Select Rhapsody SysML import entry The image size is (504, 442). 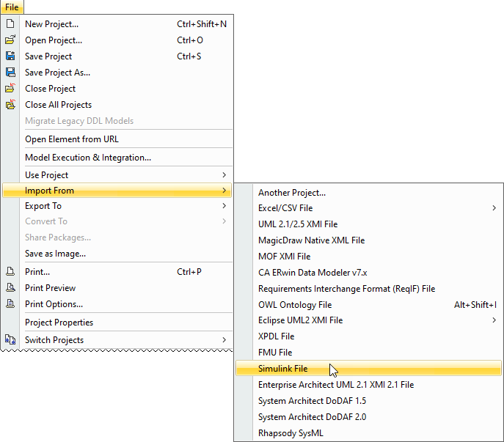click(291, 433)
